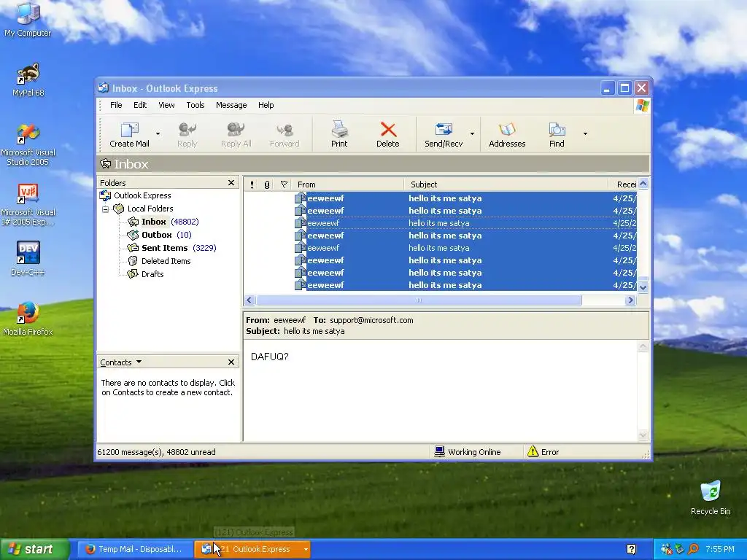Open the Help menu
Viewport: 747px width, 560px height.
266,105
